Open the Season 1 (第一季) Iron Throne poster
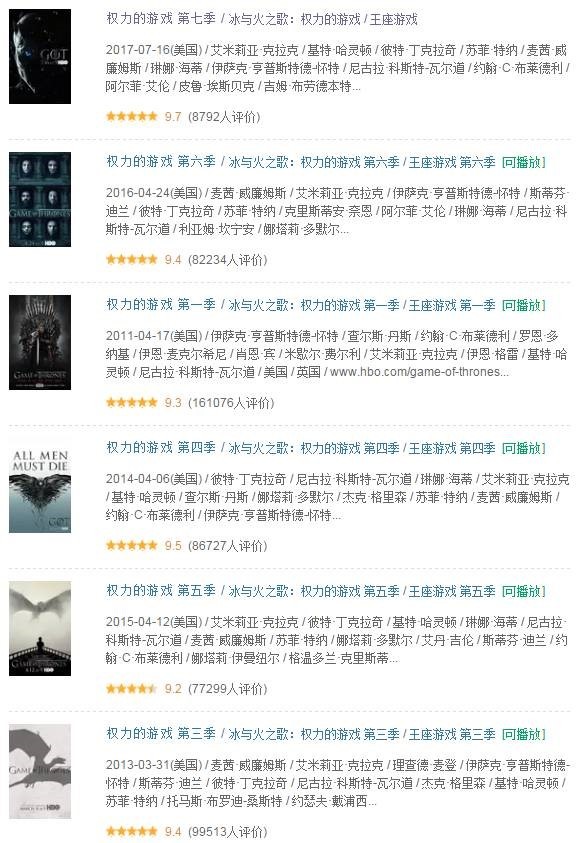This screenshot has height=843, width=584. tap(40, 342)
